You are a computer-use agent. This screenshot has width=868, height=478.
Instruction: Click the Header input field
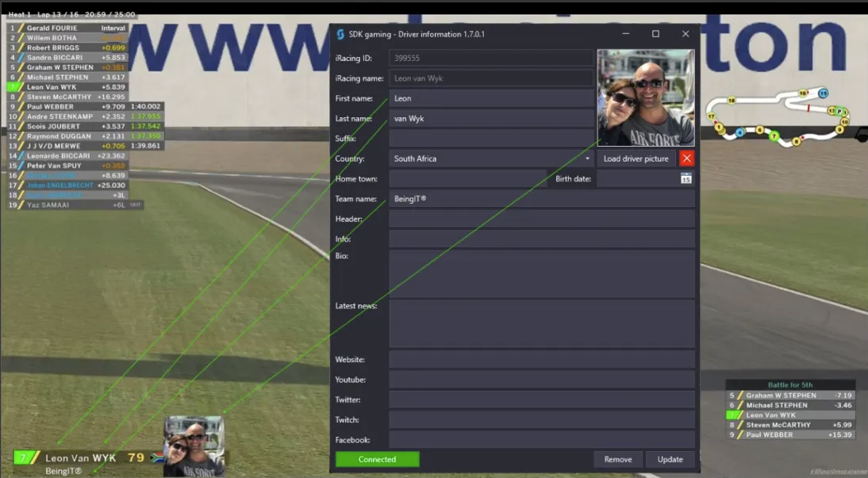[x=542, y=219]
